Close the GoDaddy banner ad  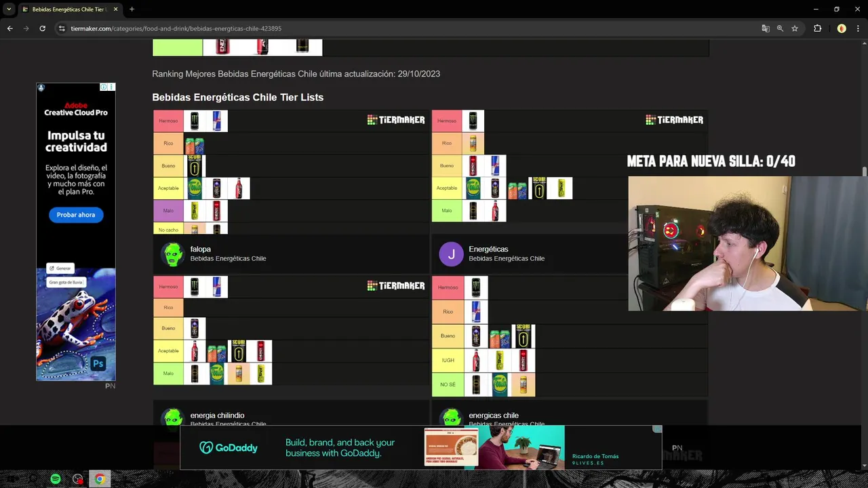pyautogui.click(x=656, y=429)
